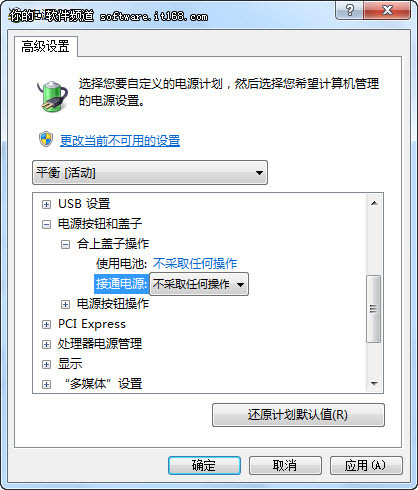Click the 取消 button

[285, 465]
